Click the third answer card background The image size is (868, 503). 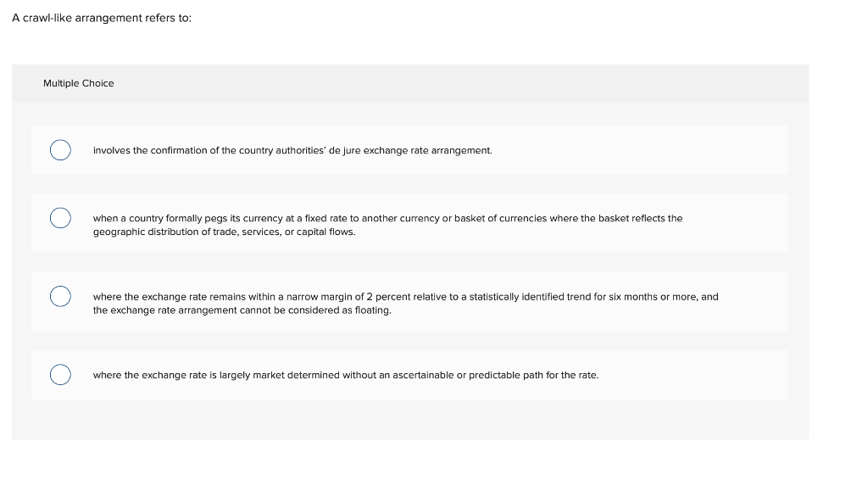pos(409,301)
